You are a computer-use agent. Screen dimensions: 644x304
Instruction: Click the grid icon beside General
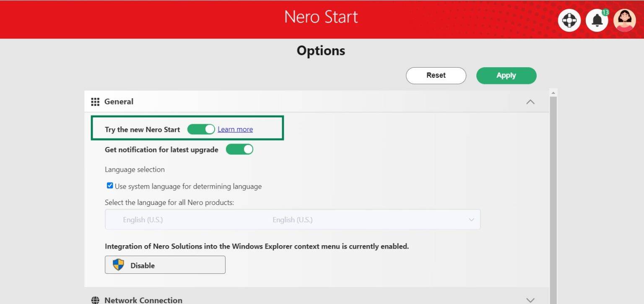click(x=95, y=101)
